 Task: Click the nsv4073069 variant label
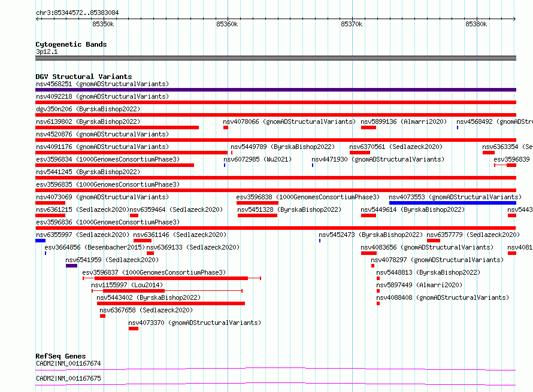102,197
